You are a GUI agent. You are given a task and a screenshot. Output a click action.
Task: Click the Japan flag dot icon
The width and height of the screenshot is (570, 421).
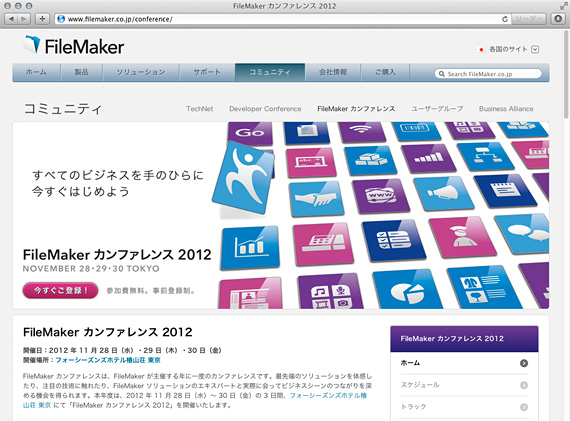pos(481,50)
